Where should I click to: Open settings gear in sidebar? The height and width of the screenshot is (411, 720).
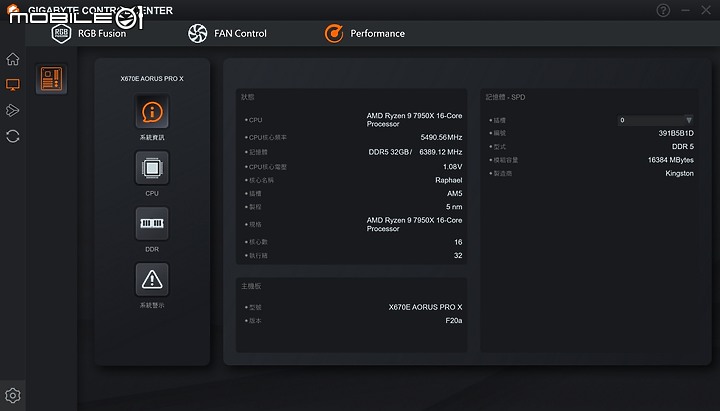coord(13,395)
